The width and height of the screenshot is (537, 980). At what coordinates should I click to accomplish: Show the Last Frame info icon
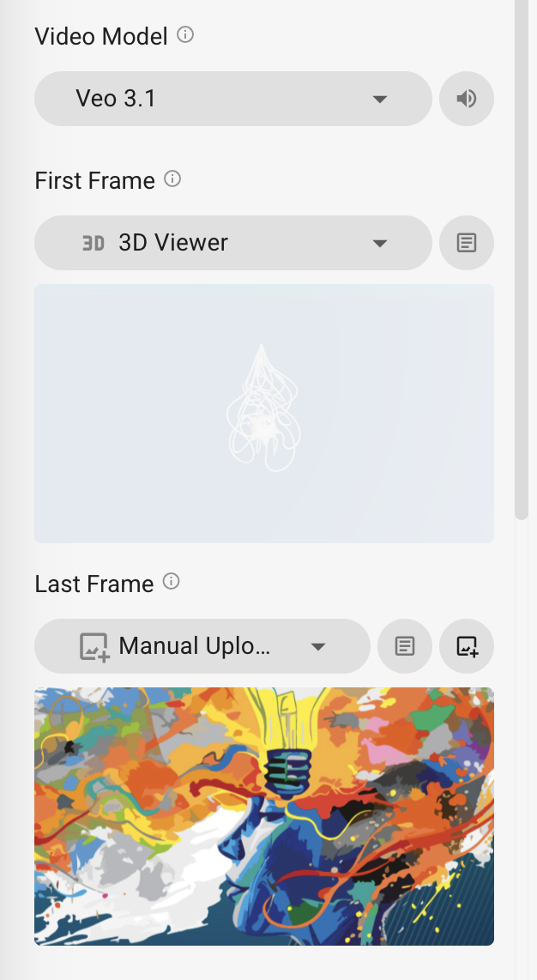[x=171, y=582]
